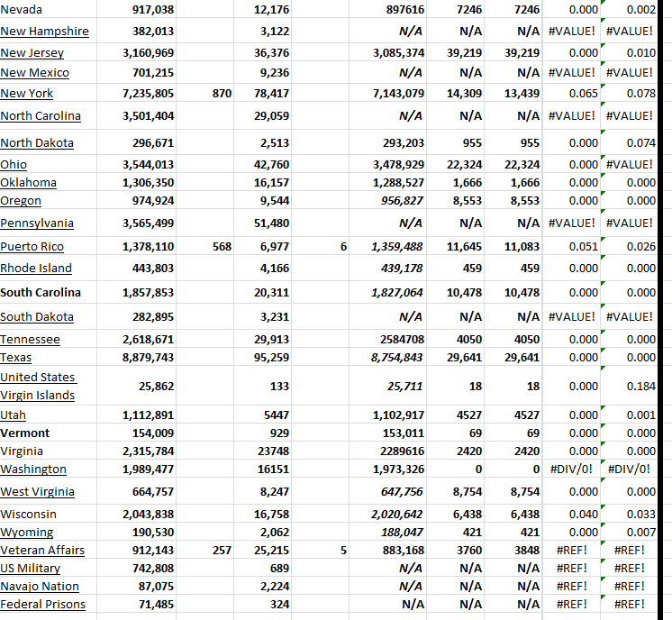
Task: Open the Puerto Rico link
Action: [x=32, y=247]
